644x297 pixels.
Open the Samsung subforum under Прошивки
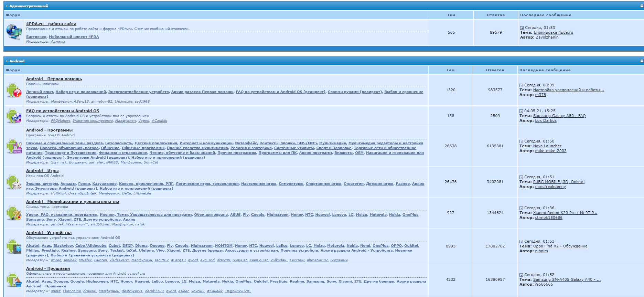tap(315, 282)
